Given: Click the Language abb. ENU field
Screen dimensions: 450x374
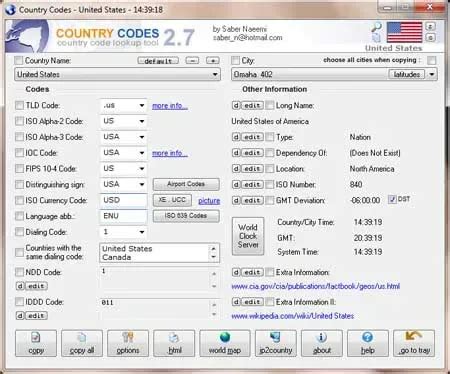Looking at the screenshot, I should [123, 216].
